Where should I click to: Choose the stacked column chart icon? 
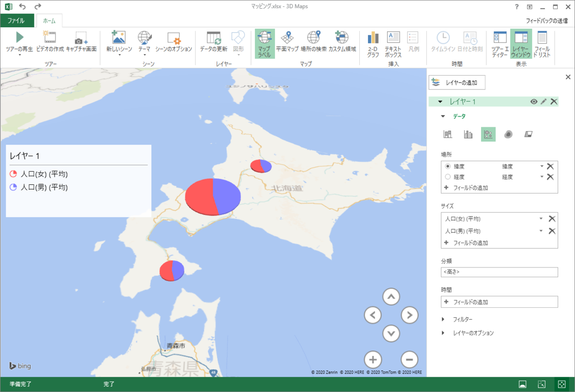pos(448,134)
